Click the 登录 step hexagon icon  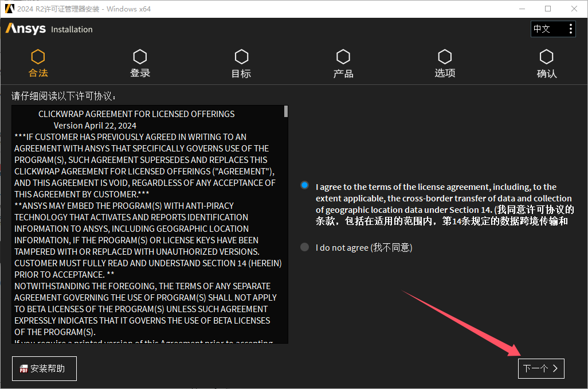pos(140,57)
